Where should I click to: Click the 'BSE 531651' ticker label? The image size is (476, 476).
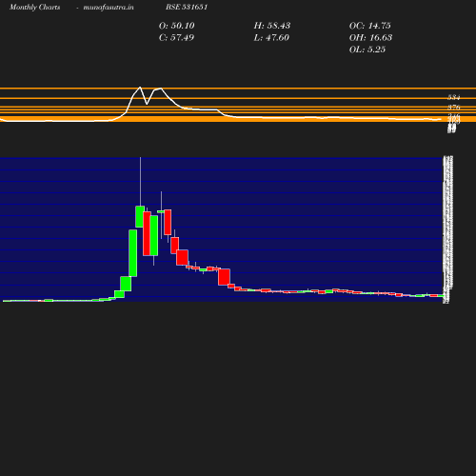[187, 7]
